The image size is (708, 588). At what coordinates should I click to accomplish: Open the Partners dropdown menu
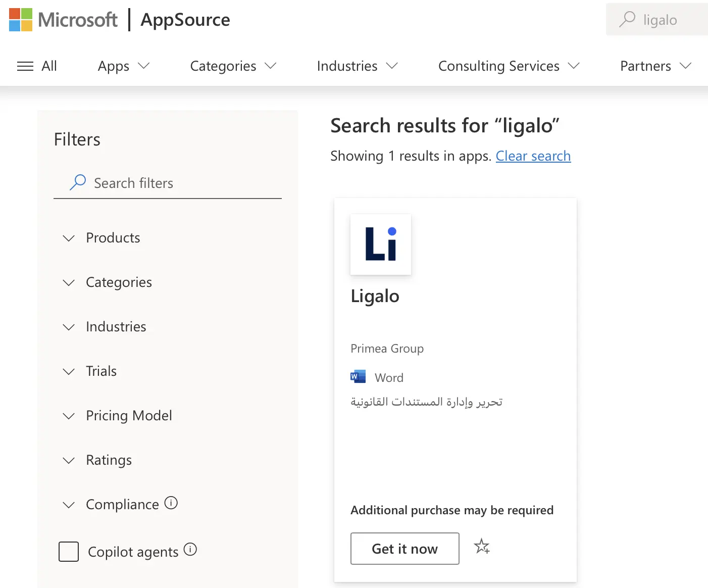(655, 66)
